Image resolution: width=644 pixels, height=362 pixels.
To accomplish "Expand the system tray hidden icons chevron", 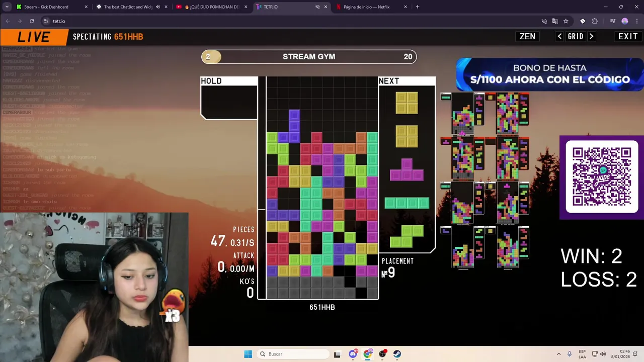I will 558,354.
